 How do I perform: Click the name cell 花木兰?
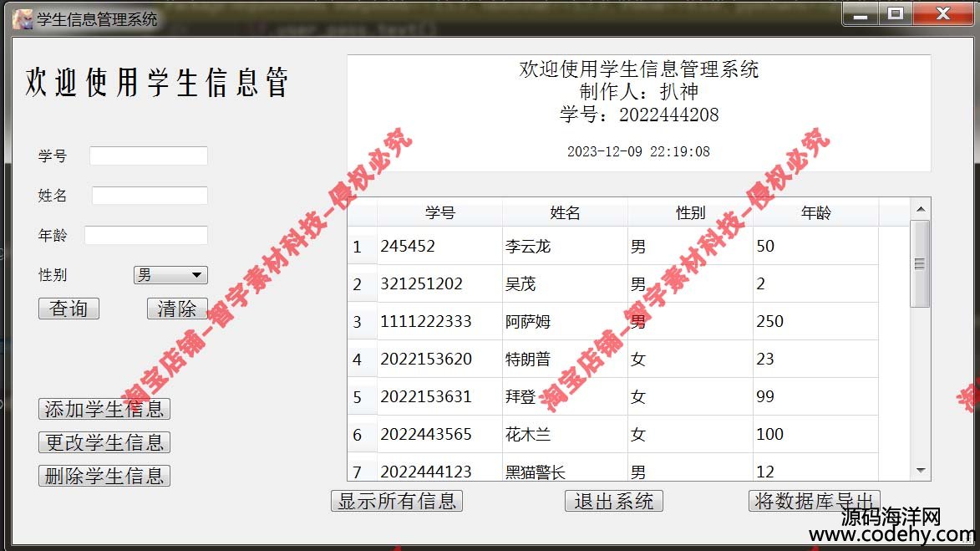(565, 434)
